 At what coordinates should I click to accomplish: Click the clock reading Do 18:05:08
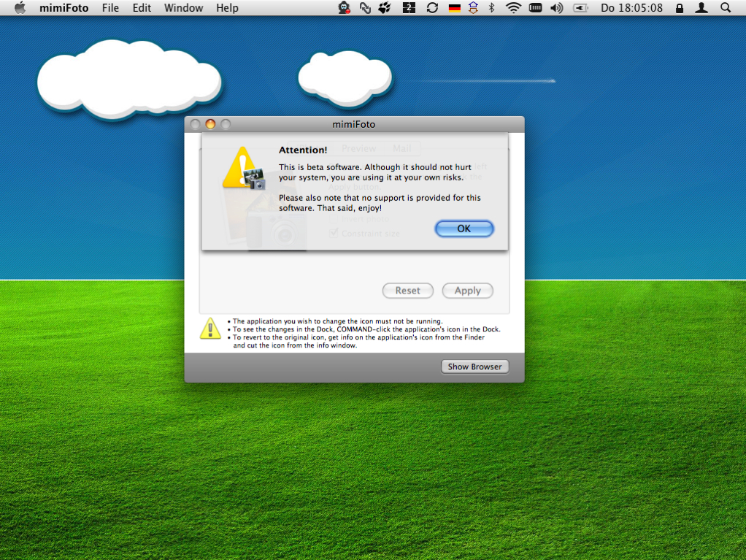coord(631,8)
